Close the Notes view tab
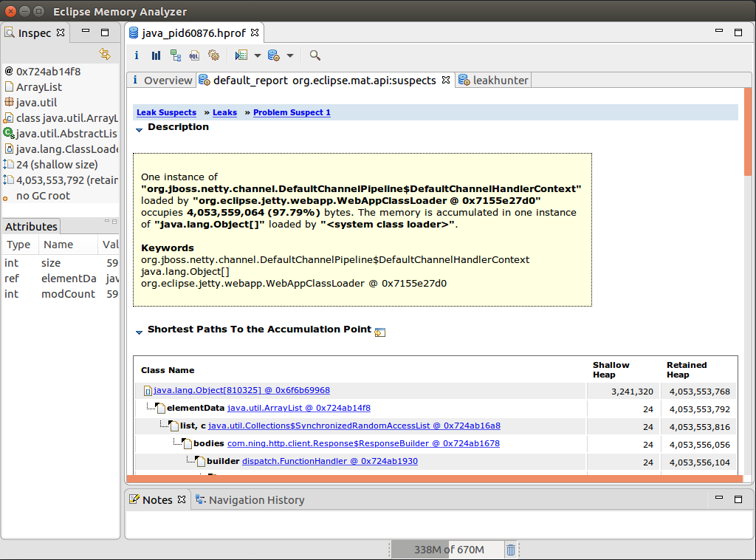 [182, 499]
